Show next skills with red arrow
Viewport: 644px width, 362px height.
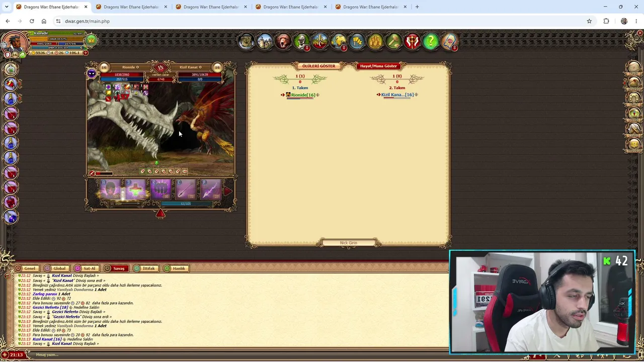pos(228,191)
